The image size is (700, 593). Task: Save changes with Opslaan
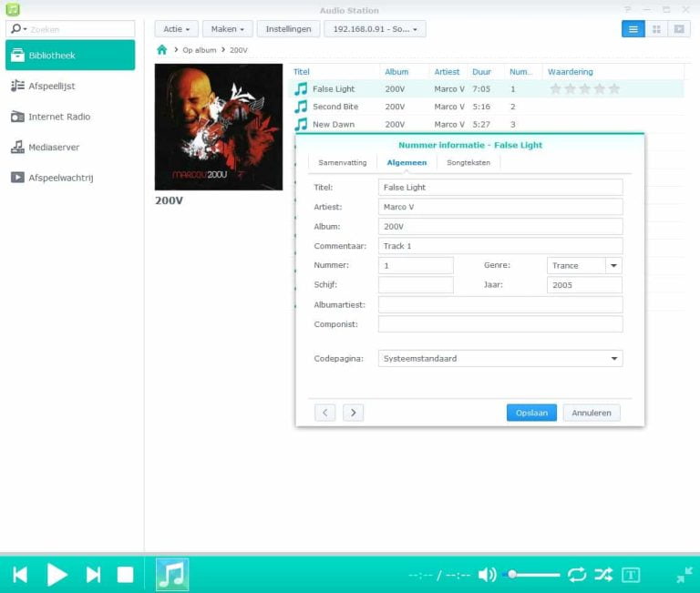click(531, 413)
